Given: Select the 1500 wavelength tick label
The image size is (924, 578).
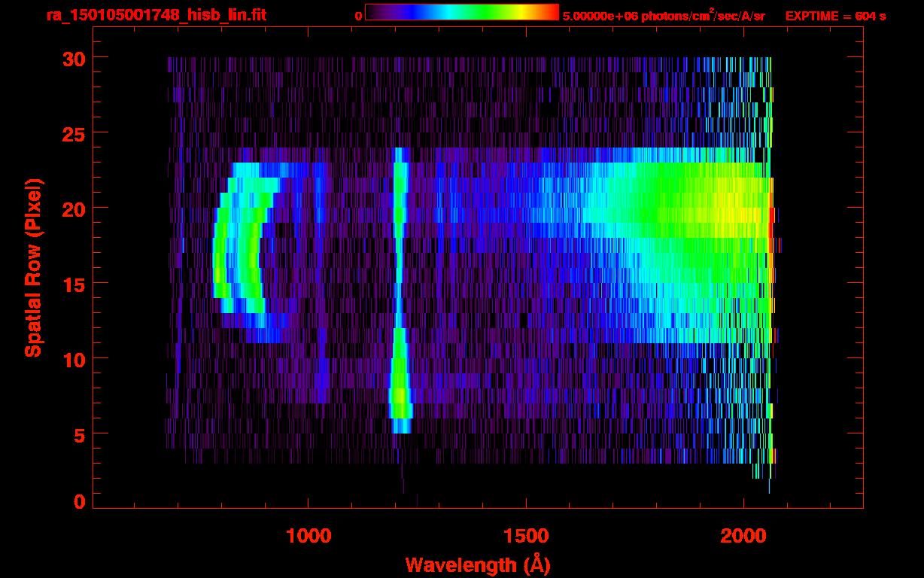Looking at the screenshot, I should pyautogui.click(x=526, y=535).
